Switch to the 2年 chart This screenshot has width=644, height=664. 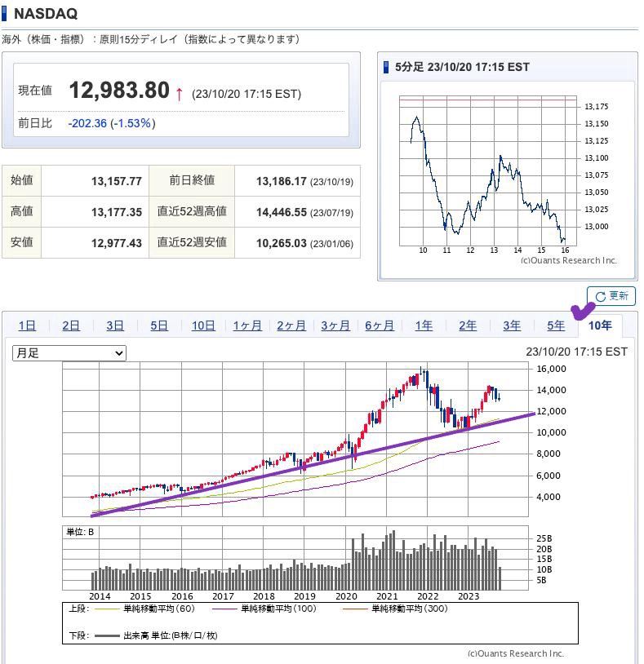pyautogui.click(x=468, y=325)
